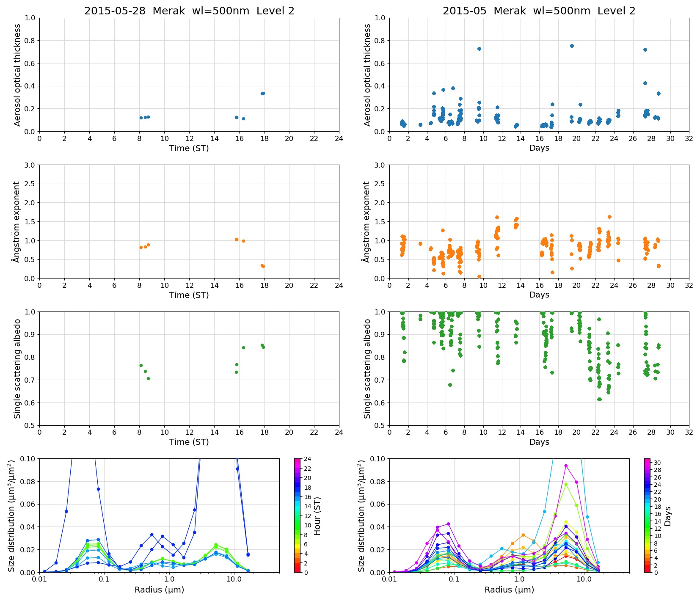The image size is (700, 601).
Task: Select orange monthly size-distribution peak near 1 µm
Action: click(523, 535)
